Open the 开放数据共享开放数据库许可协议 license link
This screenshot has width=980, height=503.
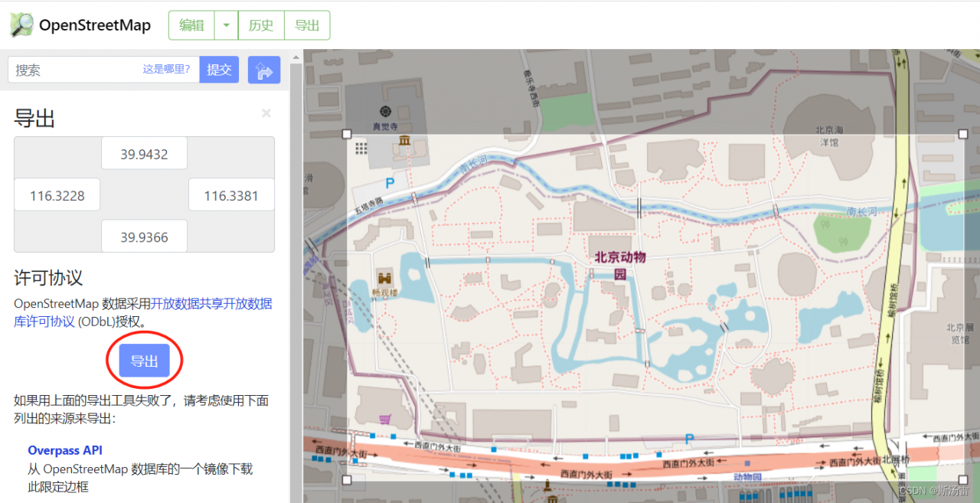[143, 312]
